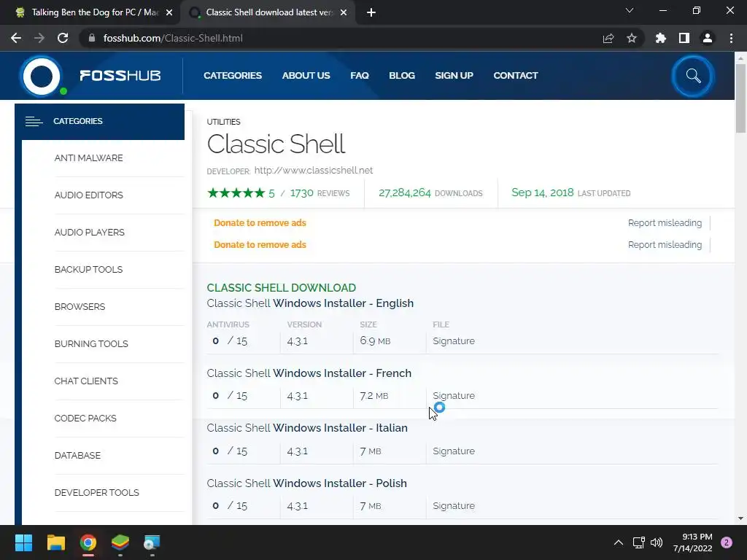Click the network tray icon
The image size is (747, 560).
[x=638, y=542]
